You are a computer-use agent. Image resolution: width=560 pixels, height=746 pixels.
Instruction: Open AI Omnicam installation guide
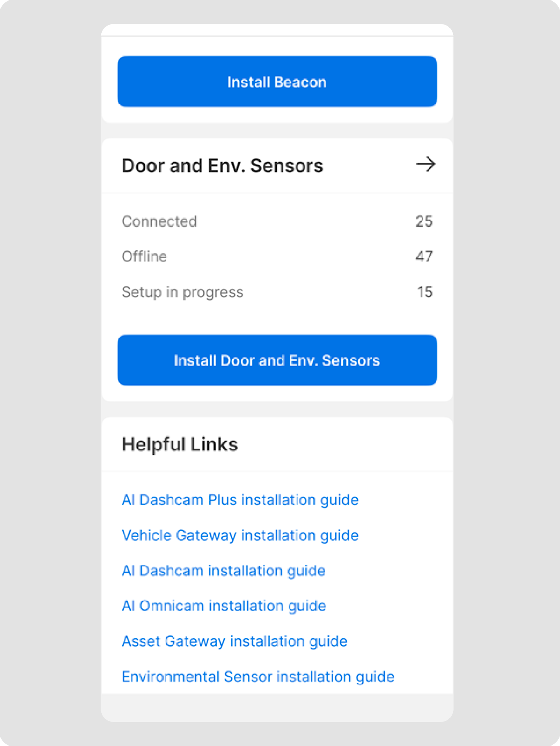pos(224,607)
